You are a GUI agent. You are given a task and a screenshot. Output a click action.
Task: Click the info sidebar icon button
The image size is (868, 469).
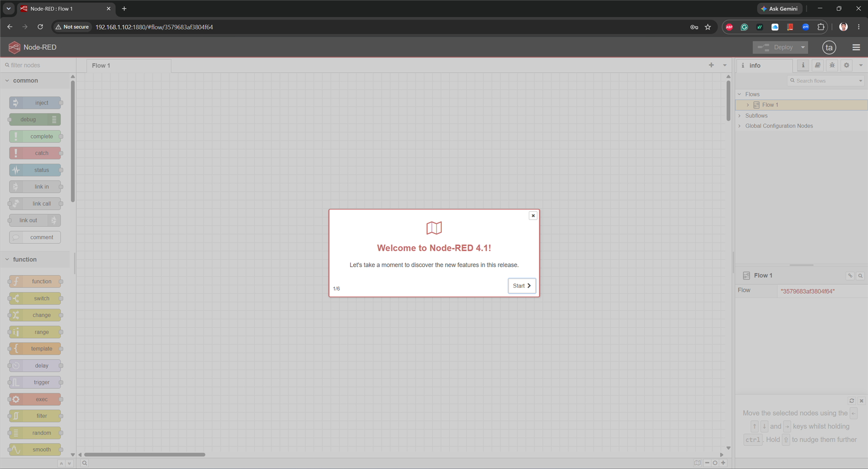pyautogui.click(x=803, y=65)
